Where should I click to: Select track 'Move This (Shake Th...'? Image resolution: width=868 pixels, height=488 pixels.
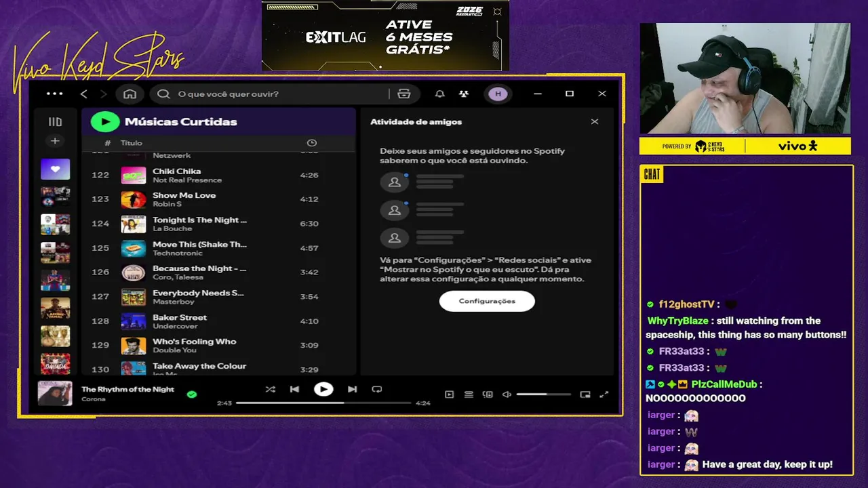click(x=199, y=244)
